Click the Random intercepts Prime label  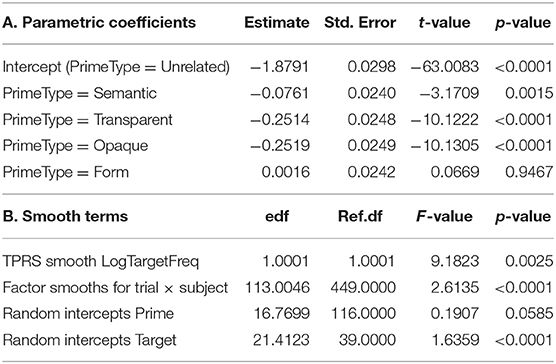click(x=88, y=314)
